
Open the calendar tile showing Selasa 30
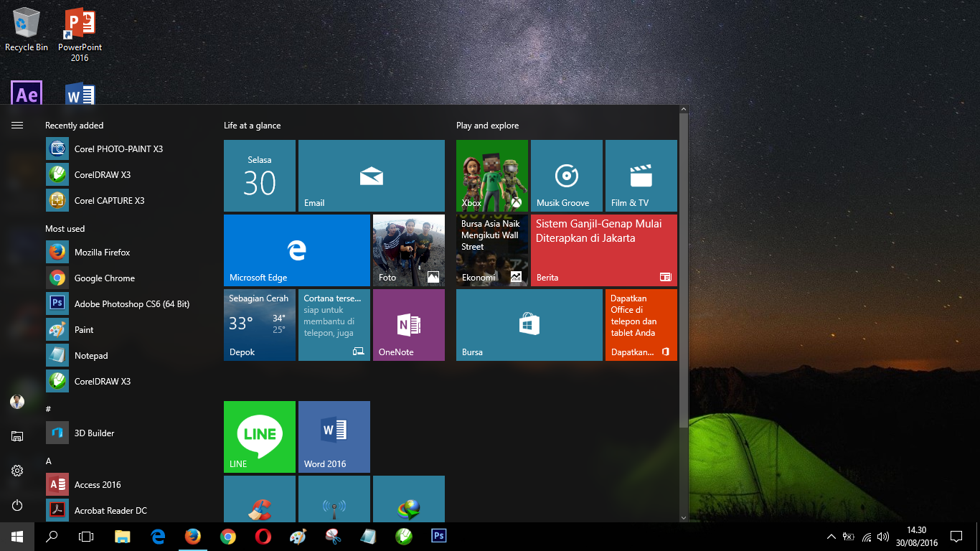coord(260,176)
